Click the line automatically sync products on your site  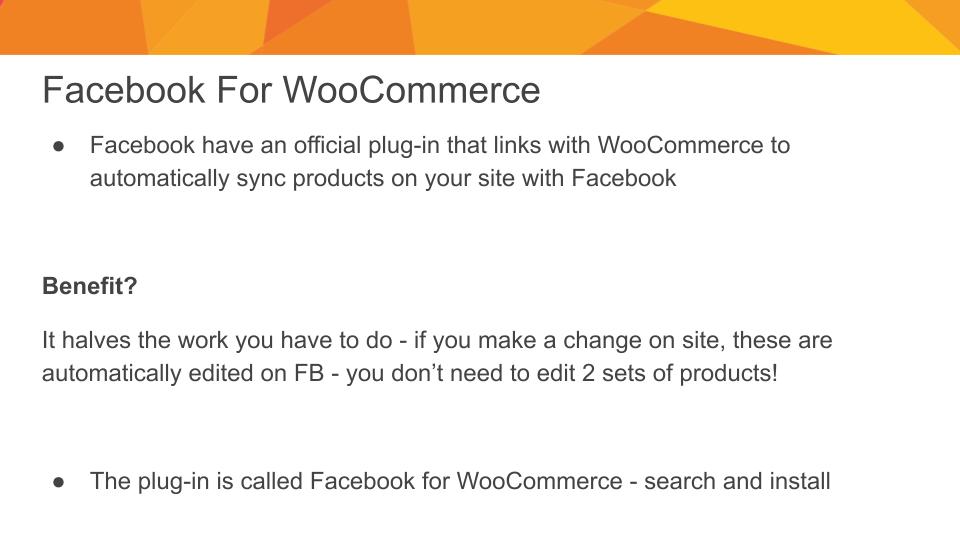(383, 179)
